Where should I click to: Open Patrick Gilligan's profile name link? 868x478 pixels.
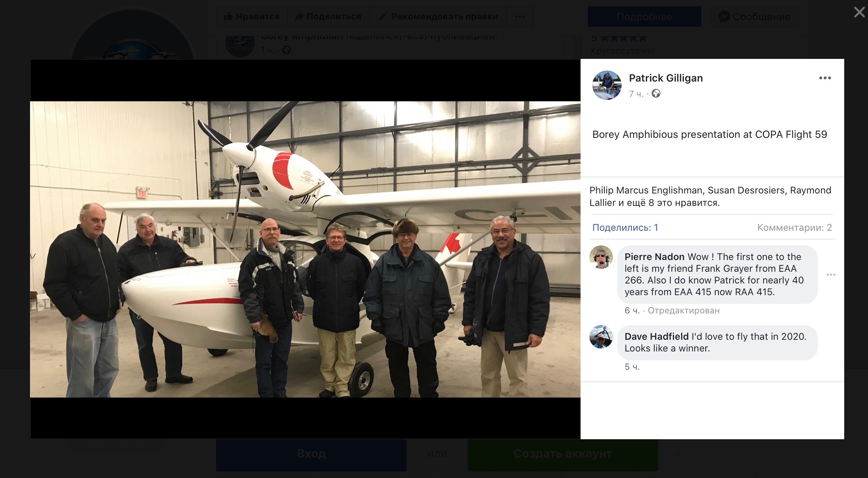point(666,78)
